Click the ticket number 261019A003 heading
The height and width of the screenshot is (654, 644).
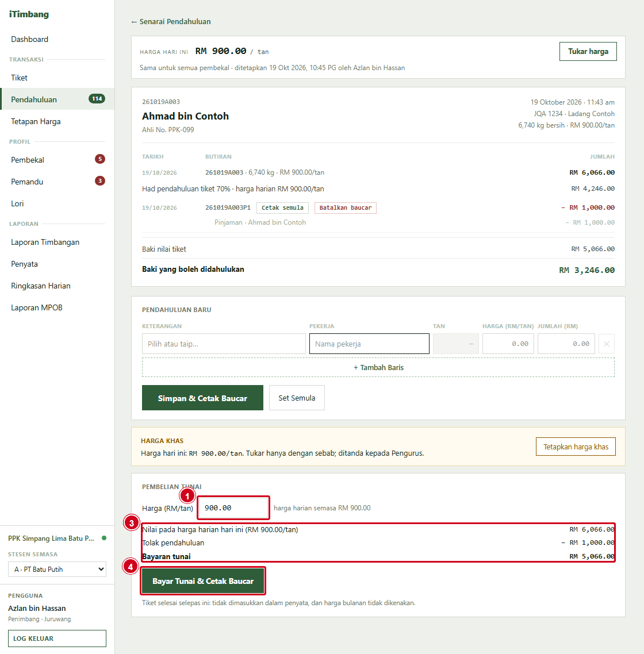pos(161,102)
